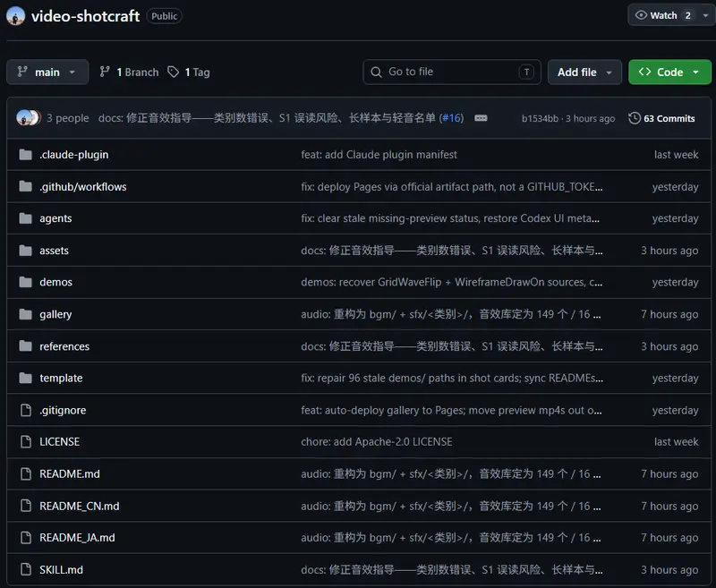Open the gallery folder name
This screenshot has height=588, width=716.
pos(55,314)
